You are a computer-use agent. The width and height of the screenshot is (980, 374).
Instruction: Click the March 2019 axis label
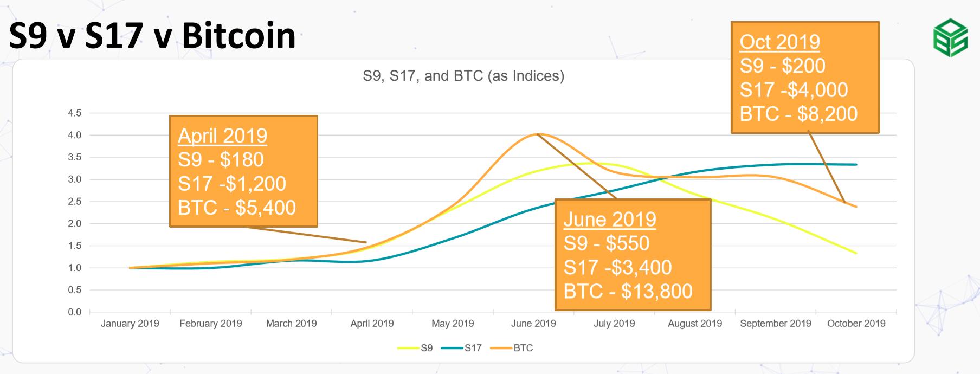click(292, 324)
